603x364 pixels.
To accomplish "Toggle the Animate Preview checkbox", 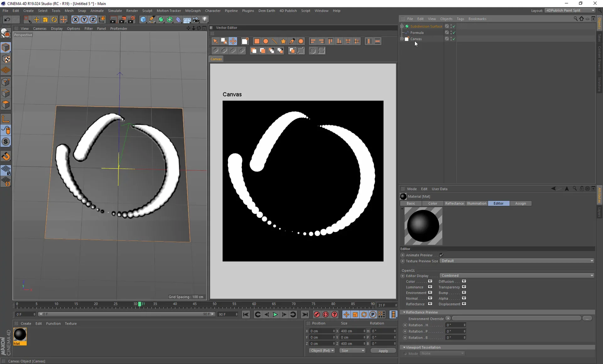I will point(441,255).
